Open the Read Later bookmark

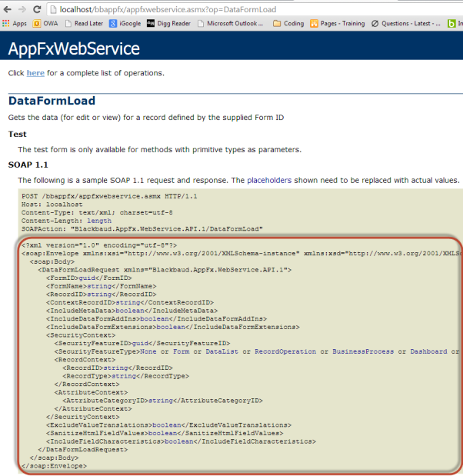pos(84,24)
